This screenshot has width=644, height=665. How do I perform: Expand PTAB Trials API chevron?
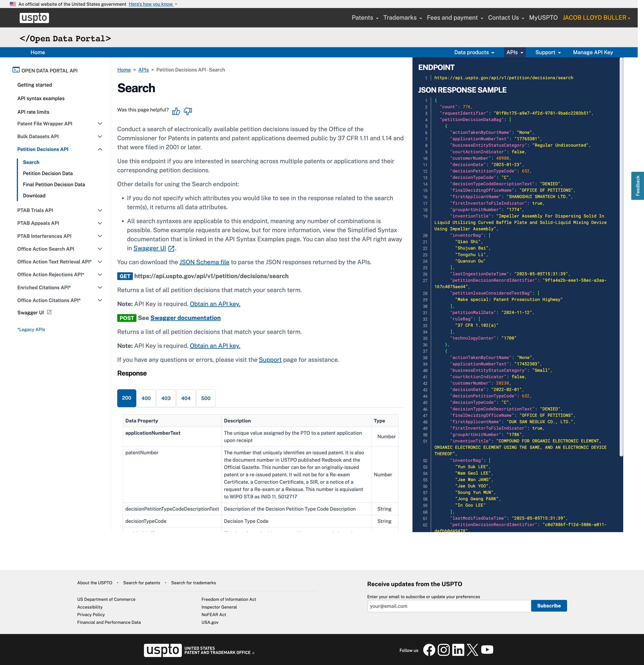100,210
